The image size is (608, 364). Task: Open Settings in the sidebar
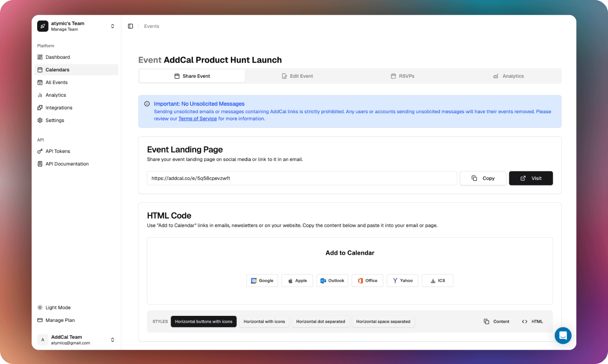(76, 120)
